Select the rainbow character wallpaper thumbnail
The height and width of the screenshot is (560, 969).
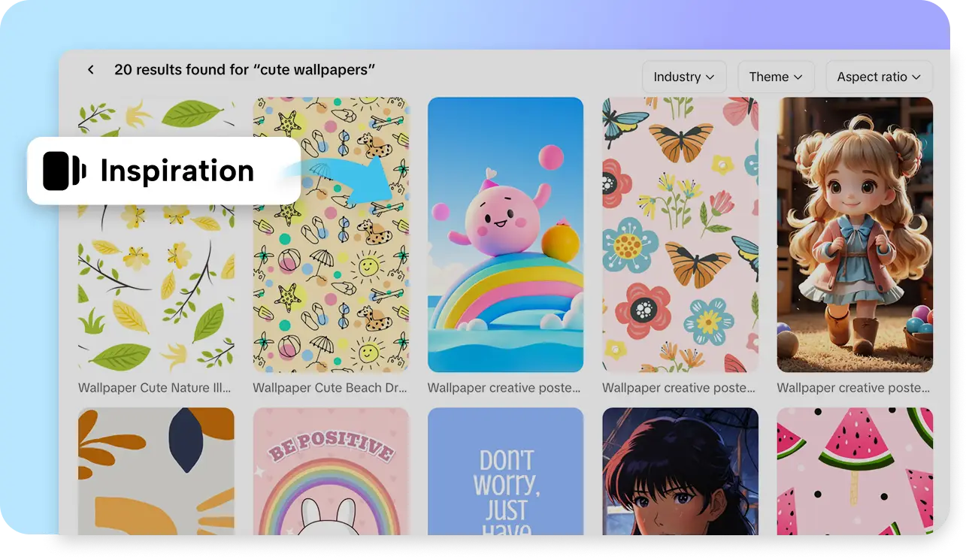pyautogui.click(x=505, y=235)
